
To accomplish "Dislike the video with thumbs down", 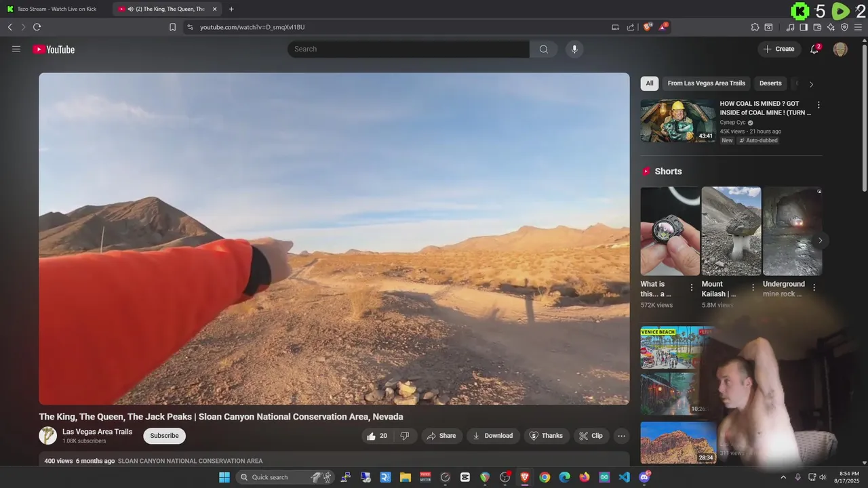I will (405, 436).
